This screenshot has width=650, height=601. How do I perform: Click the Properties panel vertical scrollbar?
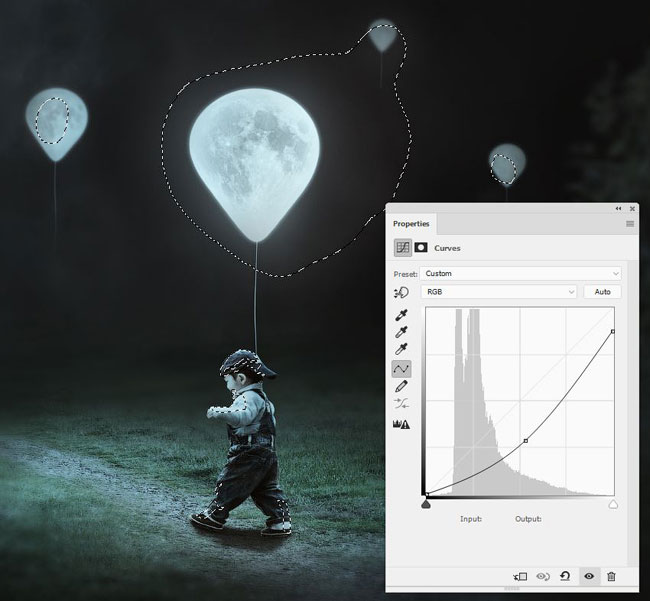[633, 412]
